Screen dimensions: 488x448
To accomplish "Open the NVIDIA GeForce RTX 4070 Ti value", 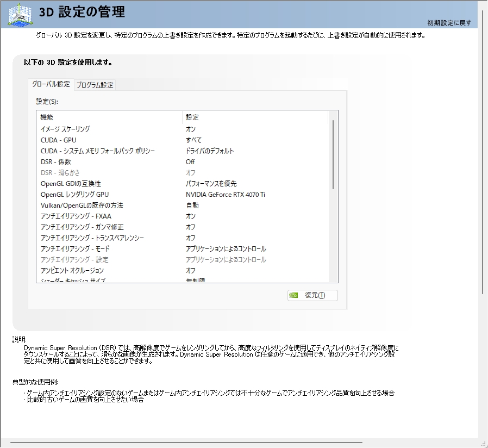I will click(226, 195).
